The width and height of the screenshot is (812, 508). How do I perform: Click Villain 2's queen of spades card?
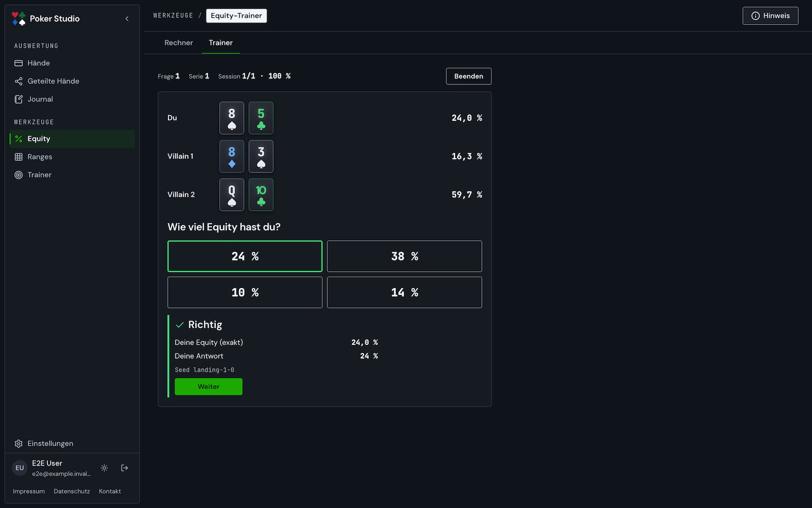232,195
